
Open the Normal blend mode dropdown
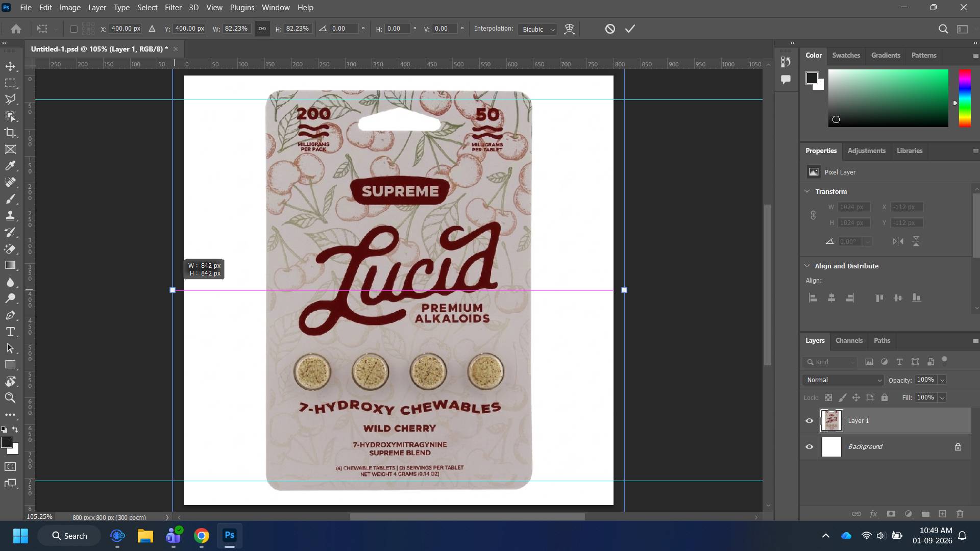(843, 380)
